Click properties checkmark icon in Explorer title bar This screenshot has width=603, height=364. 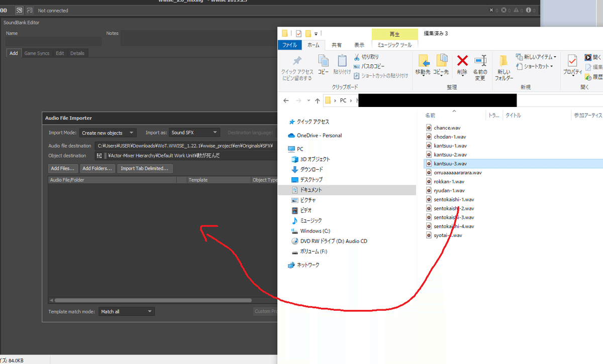298,34
